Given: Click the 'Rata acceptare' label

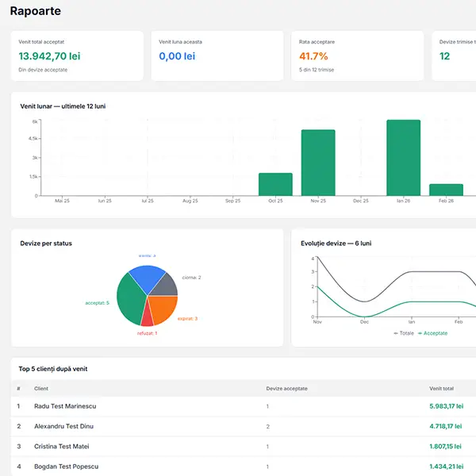Looking at the screenshot, I should click(x=317, y=42).
